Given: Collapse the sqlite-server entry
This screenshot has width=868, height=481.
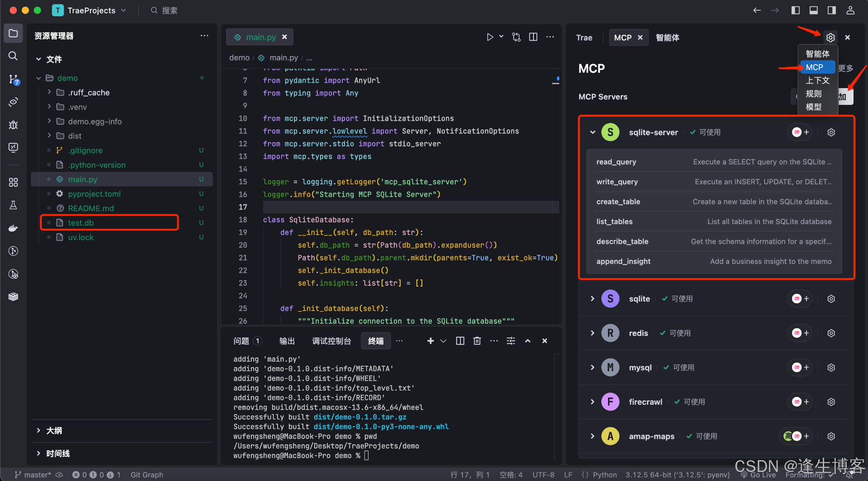Looking at the screenshot, I should (593, 132).
